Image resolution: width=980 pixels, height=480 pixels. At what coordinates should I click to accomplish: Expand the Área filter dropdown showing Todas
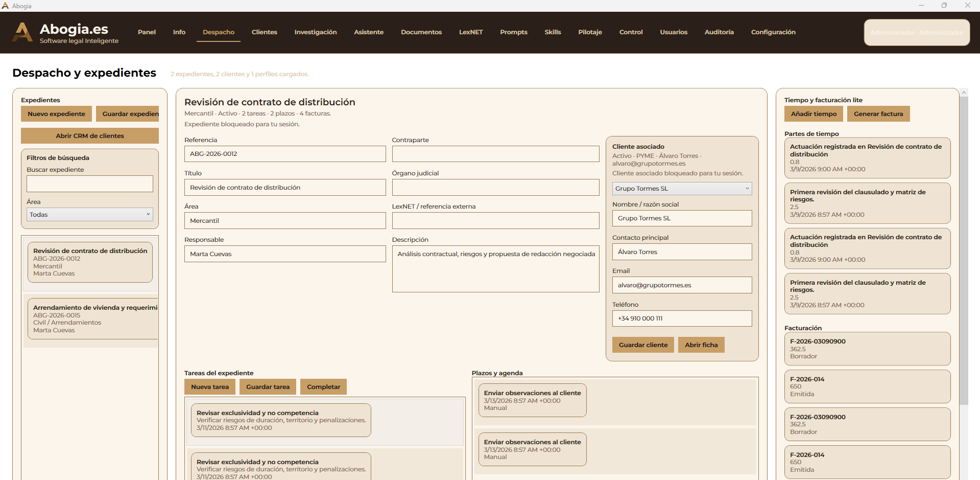[89, 214]
